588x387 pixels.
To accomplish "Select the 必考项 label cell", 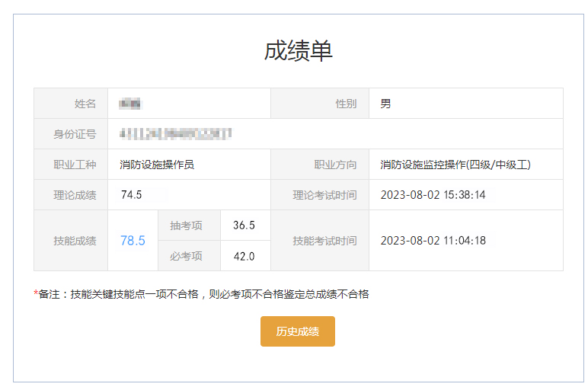I will tap(186, 256).
